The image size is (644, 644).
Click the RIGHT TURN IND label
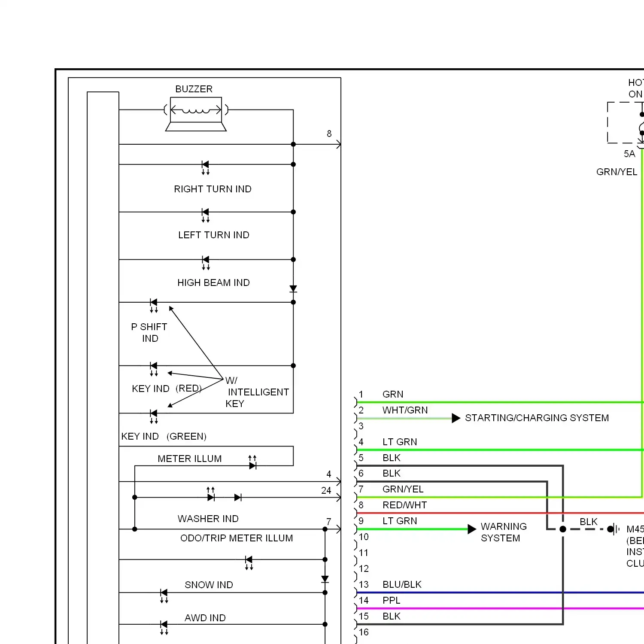[213, 189]
